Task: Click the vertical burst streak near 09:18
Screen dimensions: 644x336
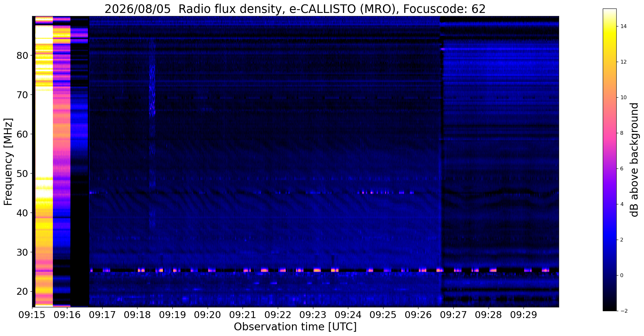Action: coord(152,132)
